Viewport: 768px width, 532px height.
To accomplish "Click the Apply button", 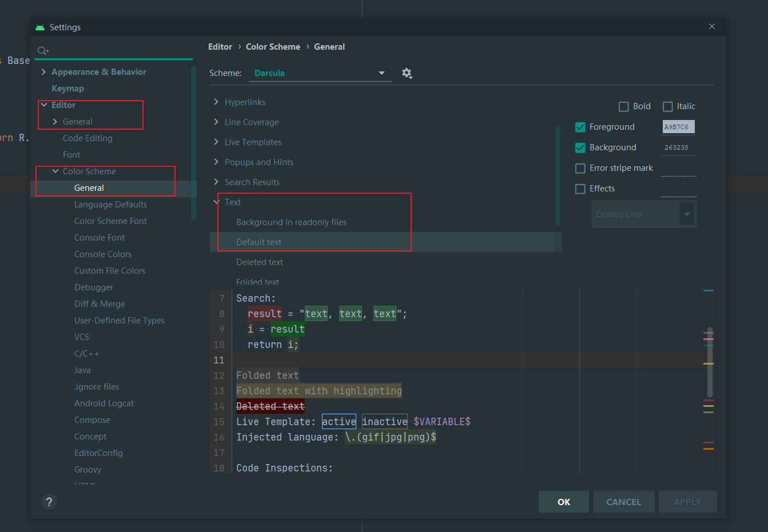I will (687, 502).
